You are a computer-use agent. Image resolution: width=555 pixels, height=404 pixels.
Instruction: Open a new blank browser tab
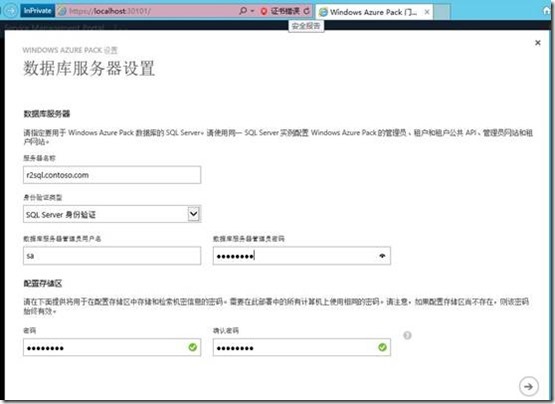click(442, 12)
